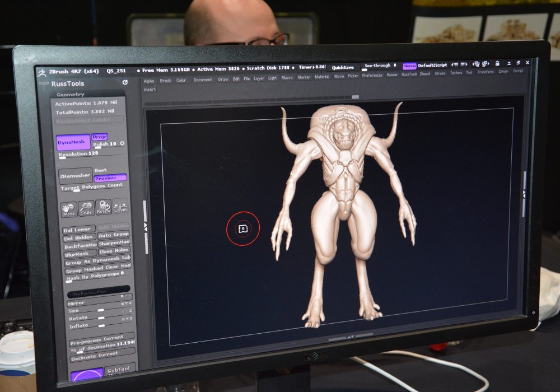Click the RussTools palette refresh icon
560x392 pixels.
125,82
